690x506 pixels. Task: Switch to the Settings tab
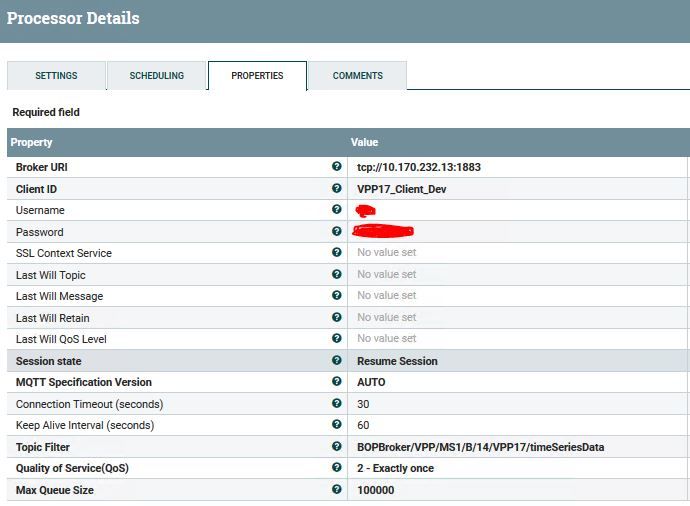point(56,76)
